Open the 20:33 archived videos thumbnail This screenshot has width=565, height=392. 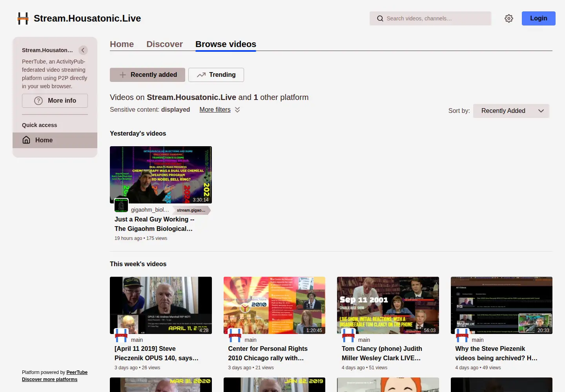click(x=501, y=305)
